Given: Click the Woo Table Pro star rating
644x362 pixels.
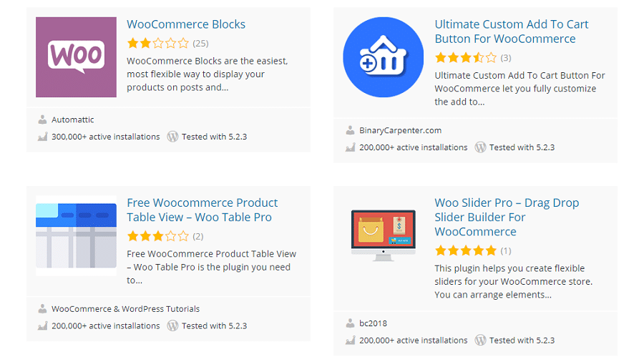Looking at the screenshot, I should click(x=158, y=236).
